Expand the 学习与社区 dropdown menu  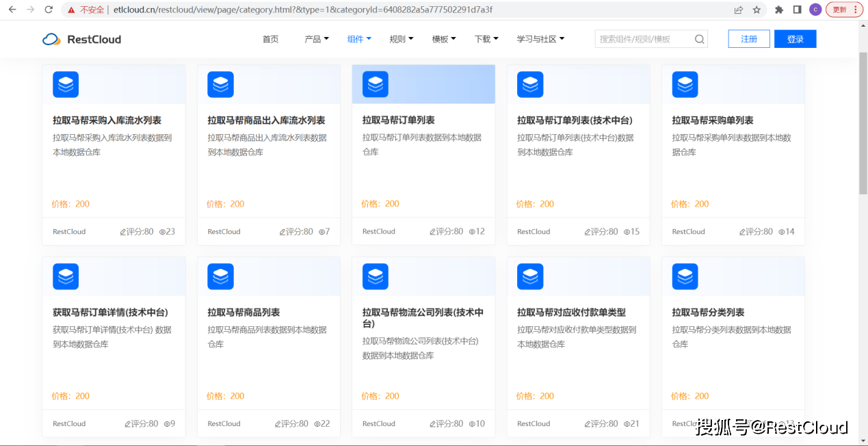coord(540,39)
